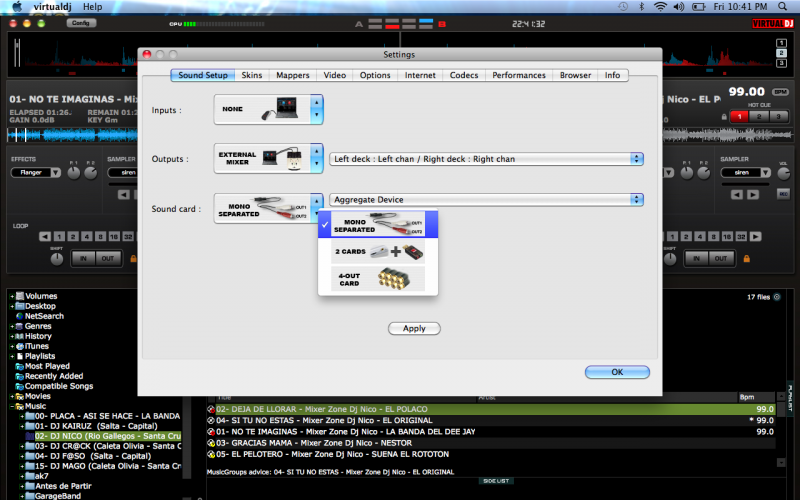This screenshot has height=500, width=800.
Task: Click the Wi-Fi icon in the menu bar
Action: 659,6
